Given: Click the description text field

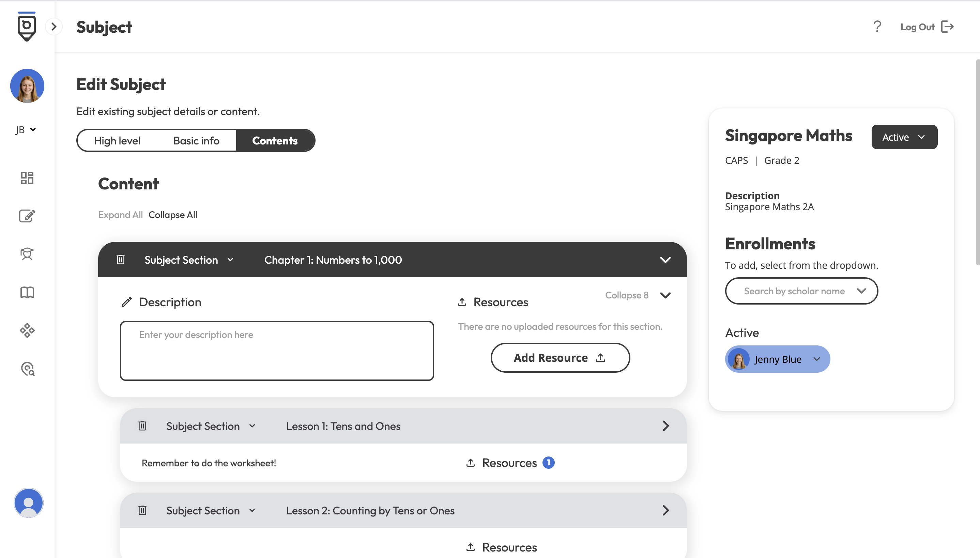Looking at the screenshot, I should click(x=277, y=350).
